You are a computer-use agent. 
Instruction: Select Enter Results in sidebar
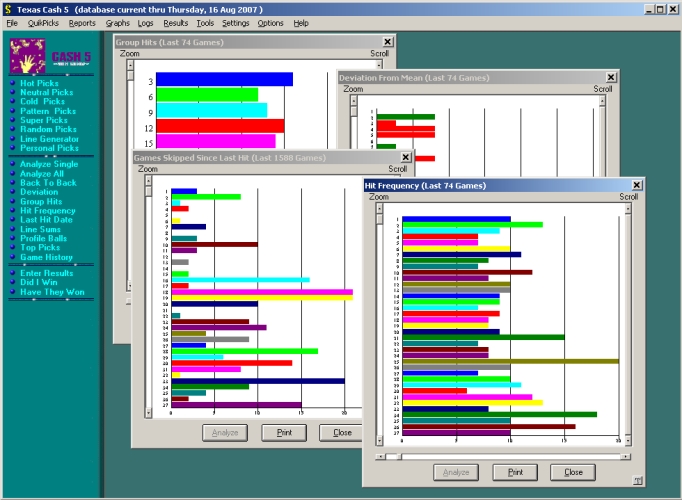pyautogui.click(x=47, y=273)
